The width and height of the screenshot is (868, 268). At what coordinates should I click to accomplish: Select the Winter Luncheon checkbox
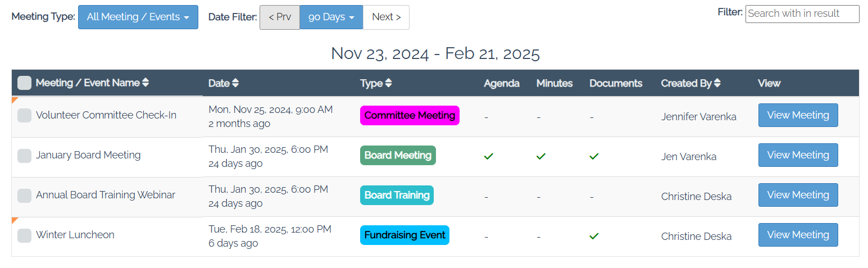click(24, 235)
